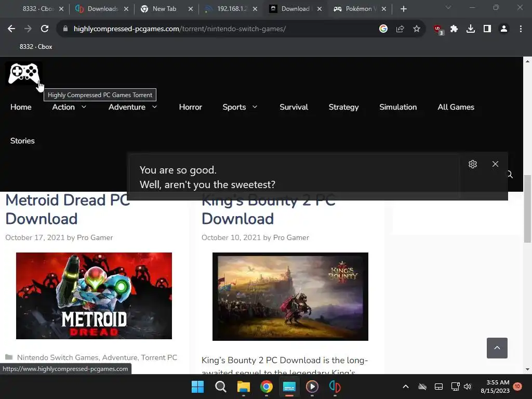
Task: Click the back-to-top arrow button
Action: tap(497, 348)
